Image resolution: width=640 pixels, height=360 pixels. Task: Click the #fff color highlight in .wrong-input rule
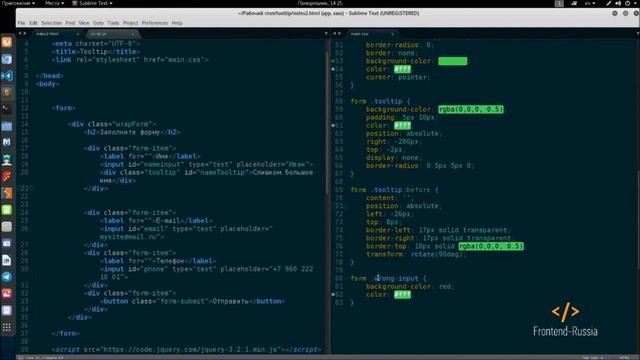pyautogui.click(x=402, y=295)
